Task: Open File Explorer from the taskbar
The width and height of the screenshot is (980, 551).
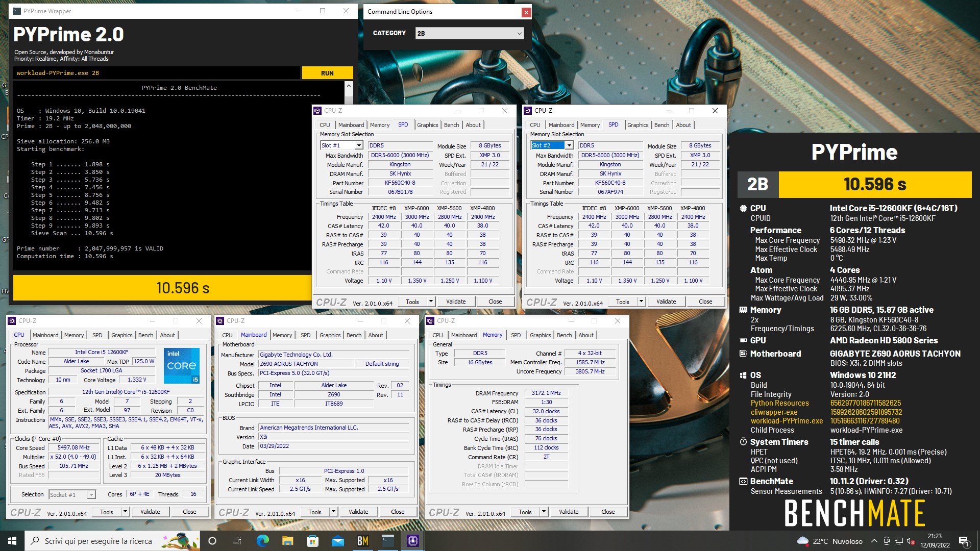Action: (x=287, y=541)
